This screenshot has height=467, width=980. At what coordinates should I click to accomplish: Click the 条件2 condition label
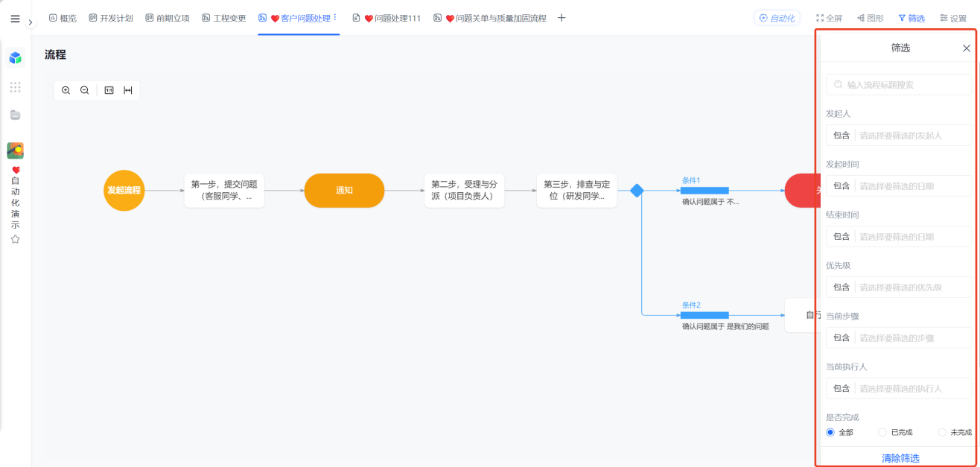691,305
